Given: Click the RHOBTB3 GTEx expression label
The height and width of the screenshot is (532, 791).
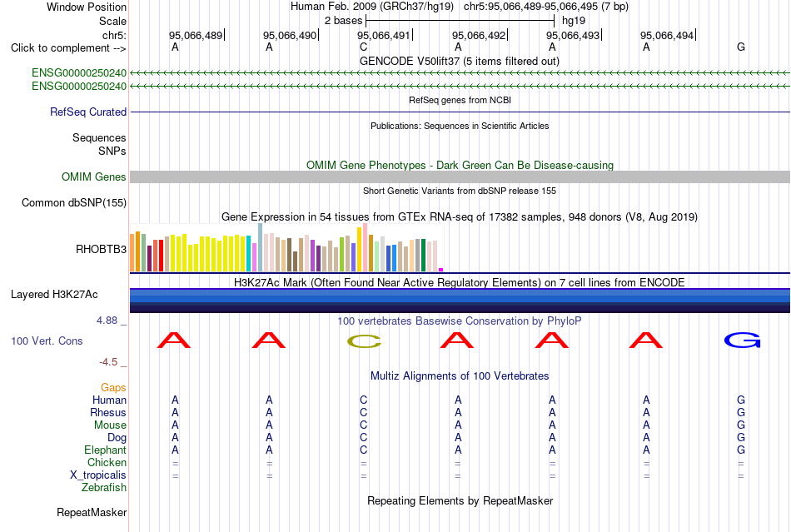Looking at the screenshot, I should 101,249.
